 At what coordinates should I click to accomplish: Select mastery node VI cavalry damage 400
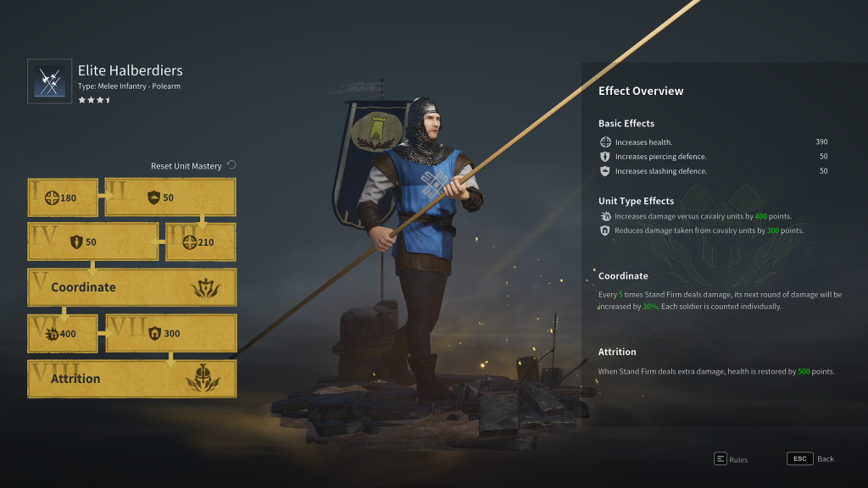pos(63,334)
